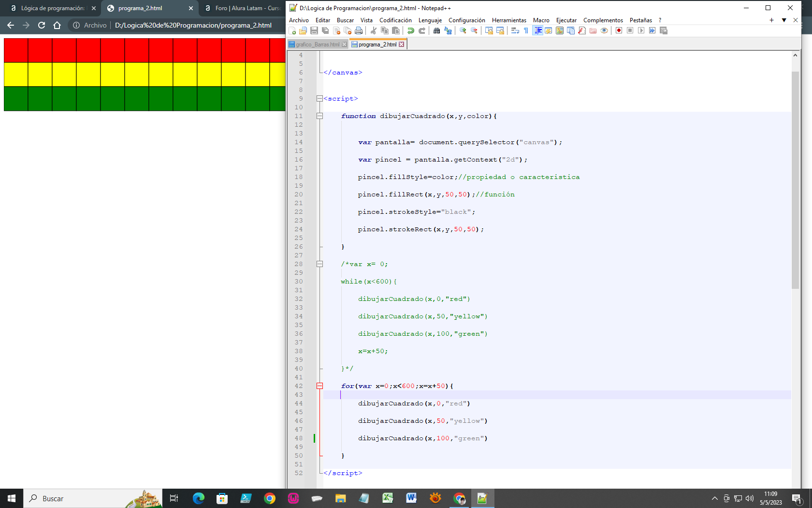Open the Codificación menu

[395, 20]
